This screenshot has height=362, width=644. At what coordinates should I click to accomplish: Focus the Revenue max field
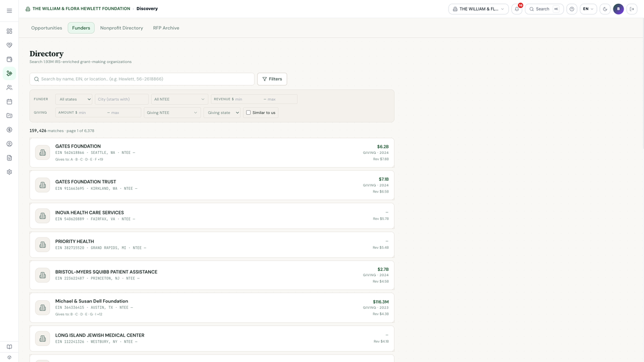click(281, 99)
